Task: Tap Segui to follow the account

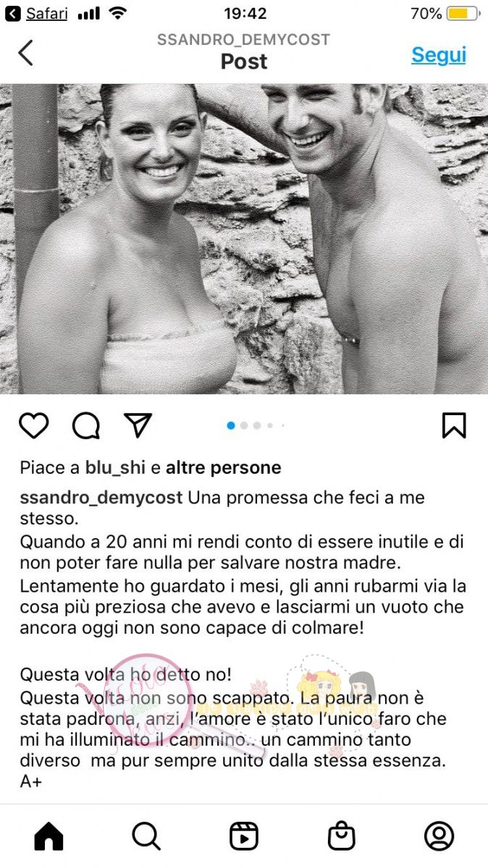Action: coord(439,55)
